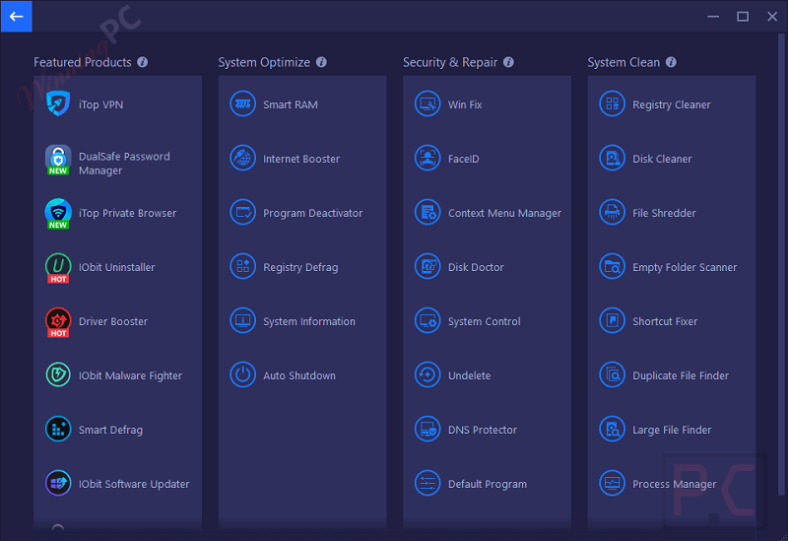Image resolution: width=788 pixels, height=541 pixels.
Task: Open Context Menu Manager
Action: pyautogui.click(x=504, y=213)
